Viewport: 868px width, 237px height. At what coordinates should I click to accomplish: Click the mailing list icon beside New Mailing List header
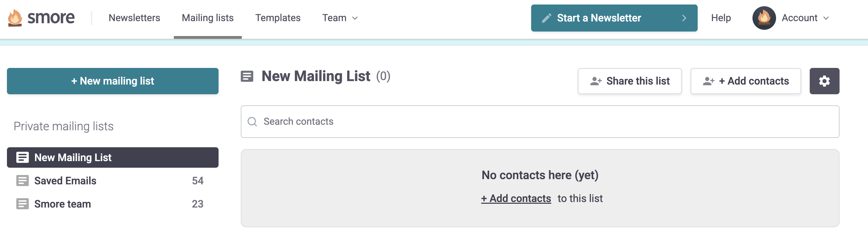click(247, 76)
